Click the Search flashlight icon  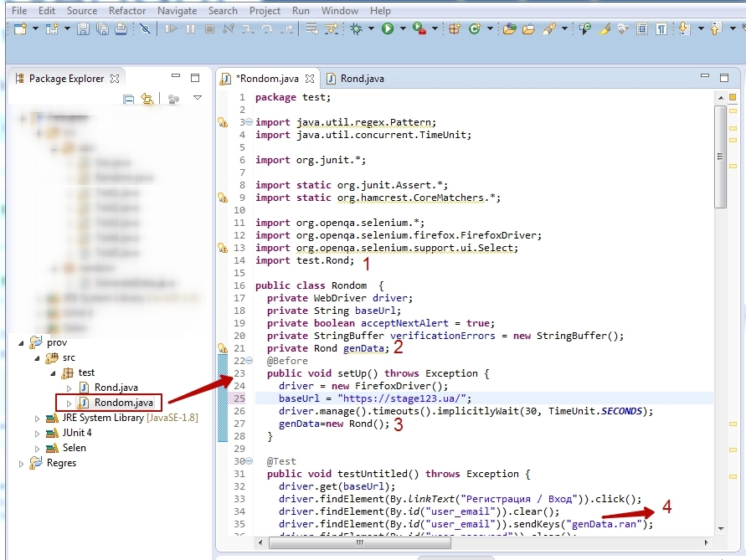pyautogui.click(x=549, y=29)
